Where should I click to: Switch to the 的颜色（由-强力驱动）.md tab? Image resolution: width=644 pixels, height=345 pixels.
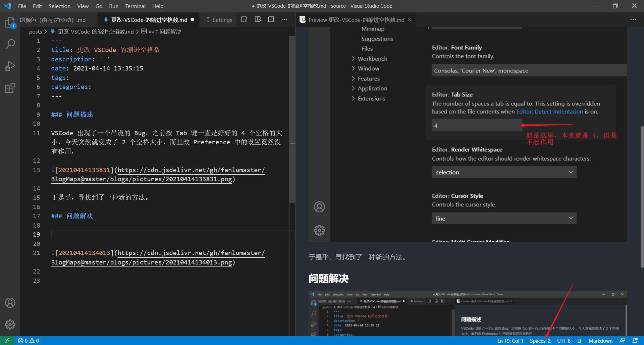pos(59,20)
